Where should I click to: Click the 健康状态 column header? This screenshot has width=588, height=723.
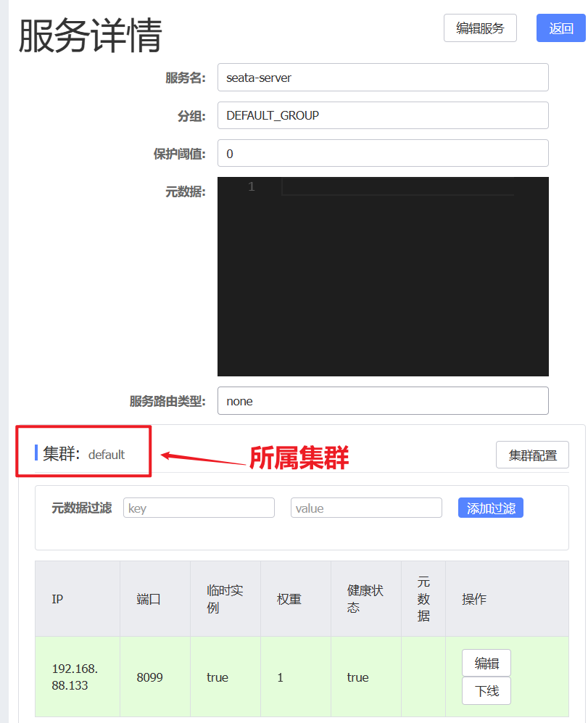pyautogui.click(x=365, y=599)
